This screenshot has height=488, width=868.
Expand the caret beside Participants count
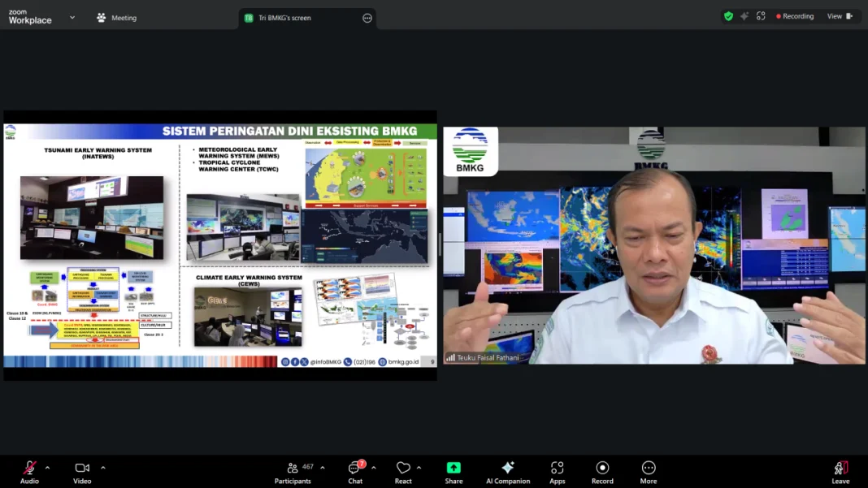click(323, 468)
